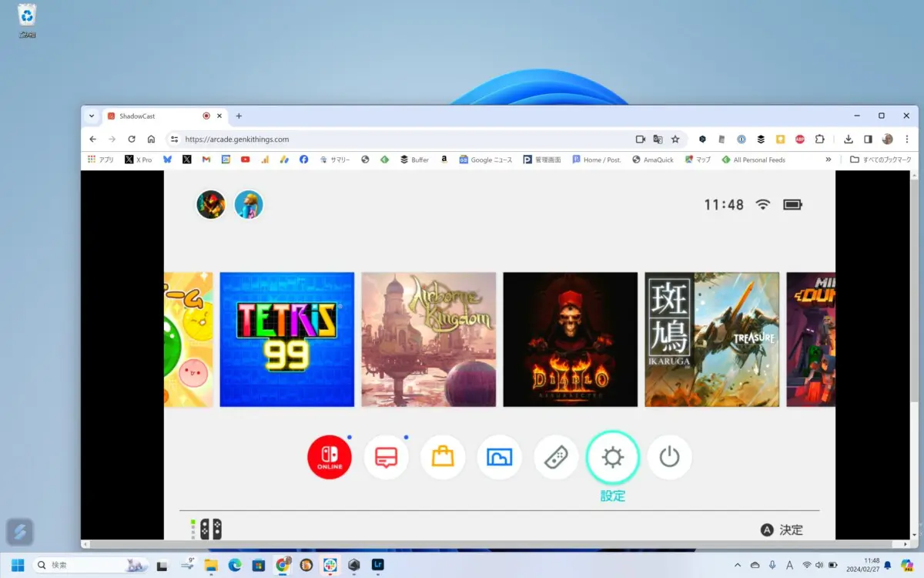Go back with Chrome's back arrow

pos(93,139)
